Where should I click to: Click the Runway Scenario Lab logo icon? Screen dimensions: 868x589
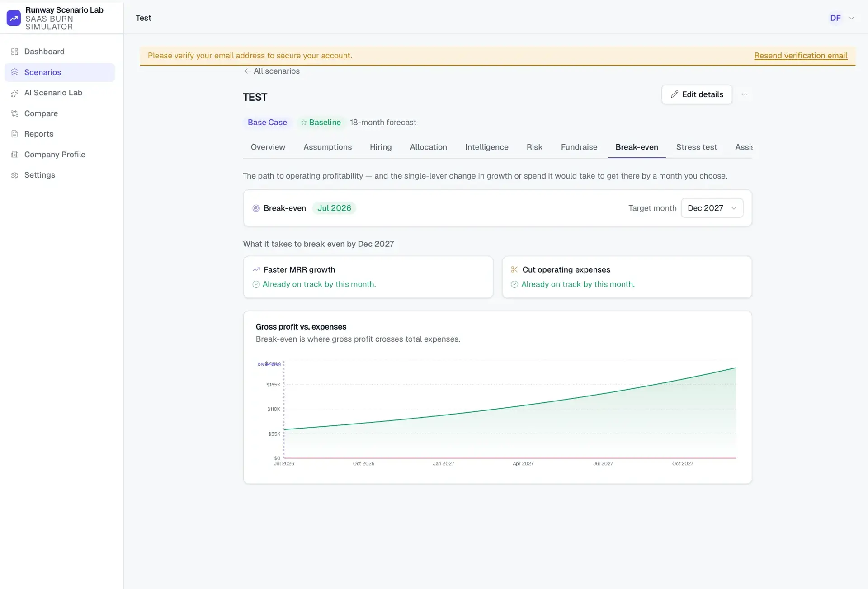tap(14, 18)
